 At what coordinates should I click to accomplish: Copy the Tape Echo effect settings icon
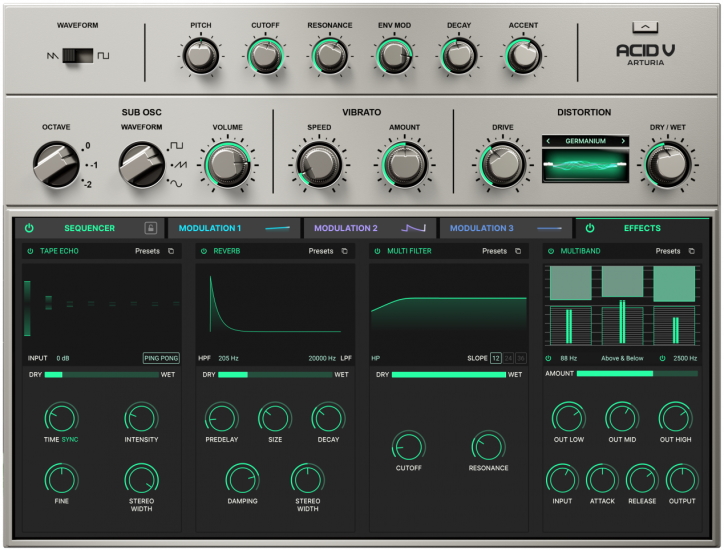tap(171, 251)
